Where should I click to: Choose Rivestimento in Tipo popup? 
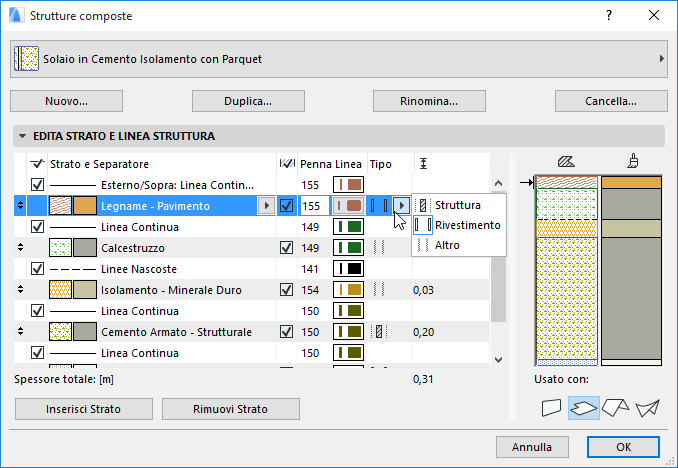tap(459, 225)
